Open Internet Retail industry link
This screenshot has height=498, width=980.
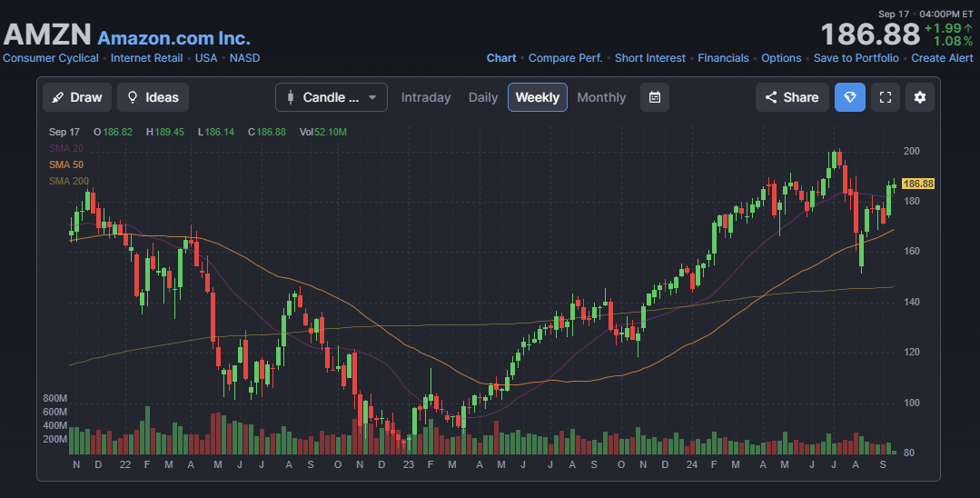147,57
